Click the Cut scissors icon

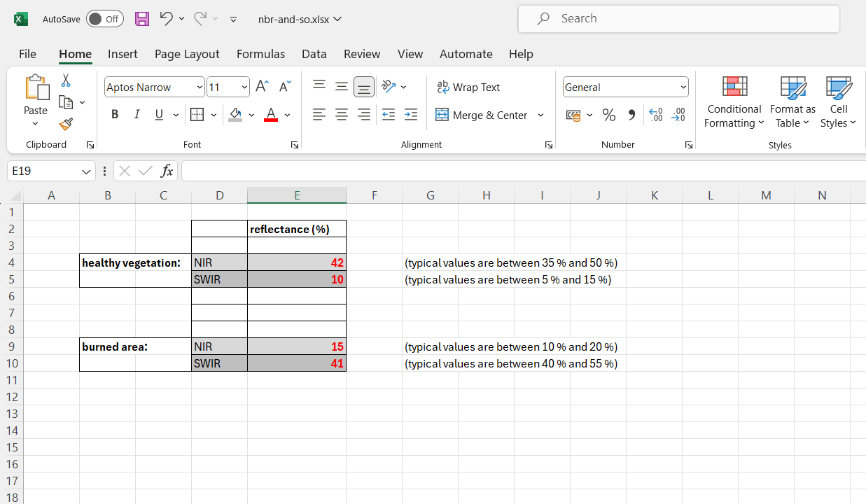point(66,80)
